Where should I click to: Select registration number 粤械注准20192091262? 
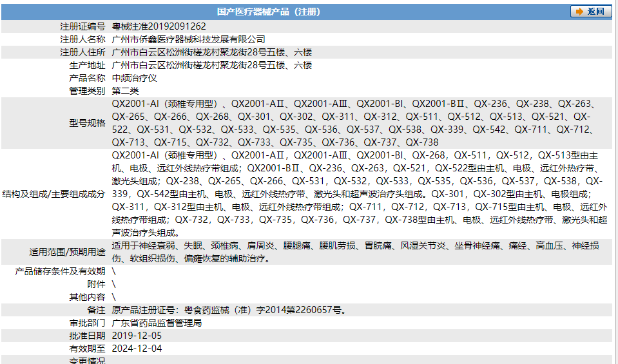point(159,26)
